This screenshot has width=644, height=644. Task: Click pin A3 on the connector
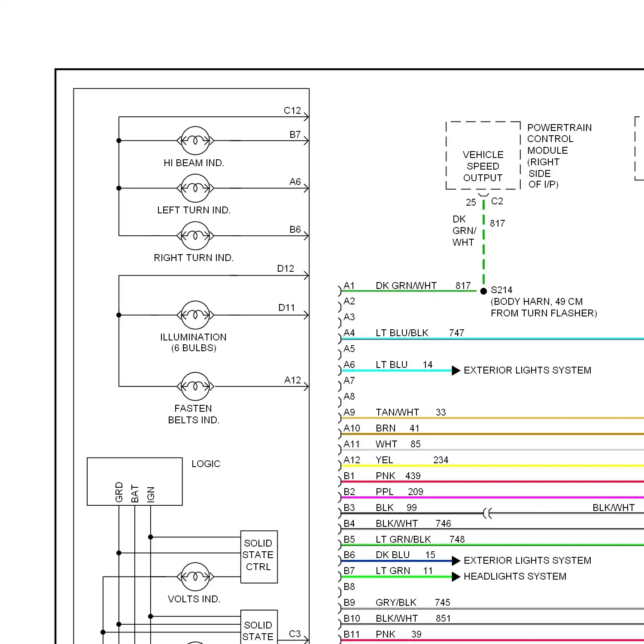(349, 317)
